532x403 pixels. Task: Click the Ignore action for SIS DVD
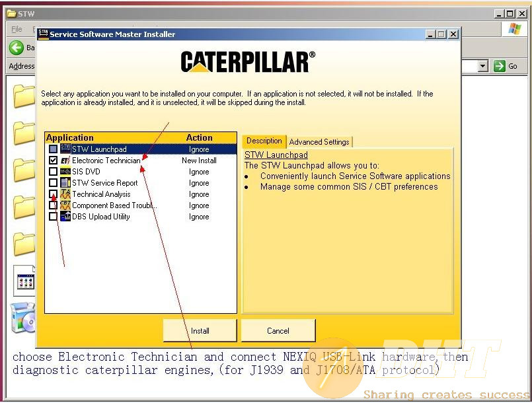click(x=199, y=172)
